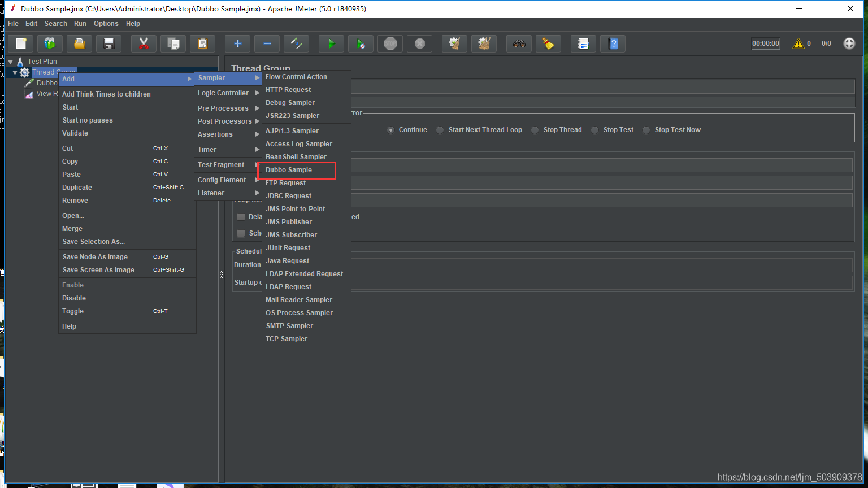This screenshot has width=868, height=488.
Task: Select the Continue radio button
Action: coord(390,130)
